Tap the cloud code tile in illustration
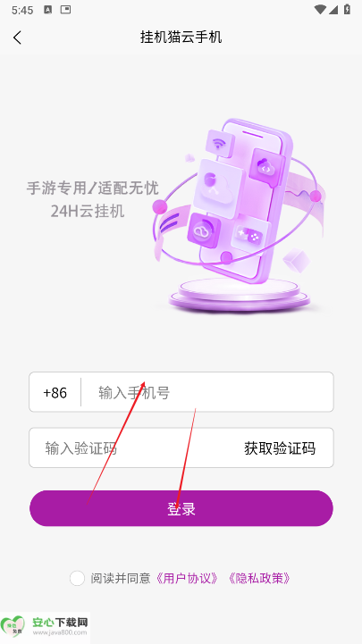The width and height of the screenshot is (362, 644). click(266, 168)
